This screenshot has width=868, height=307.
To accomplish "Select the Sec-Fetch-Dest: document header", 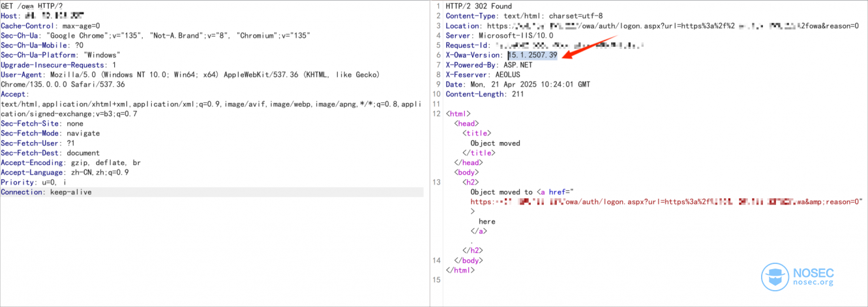I will pos(50,153).
